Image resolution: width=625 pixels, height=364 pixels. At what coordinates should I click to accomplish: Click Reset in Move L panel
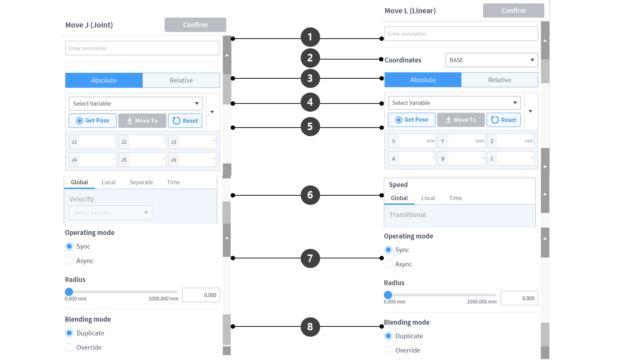pos(504,120)
